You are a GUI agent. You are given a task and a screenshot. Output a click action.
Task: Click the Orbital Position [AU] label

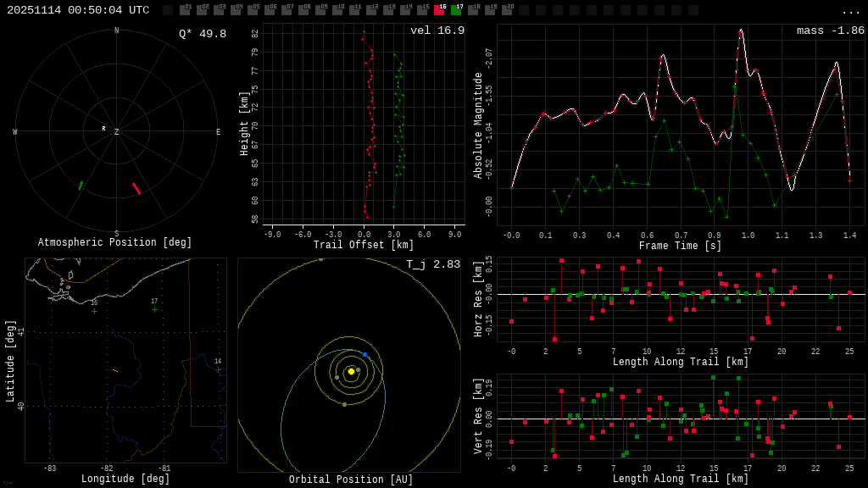(351, 480)
